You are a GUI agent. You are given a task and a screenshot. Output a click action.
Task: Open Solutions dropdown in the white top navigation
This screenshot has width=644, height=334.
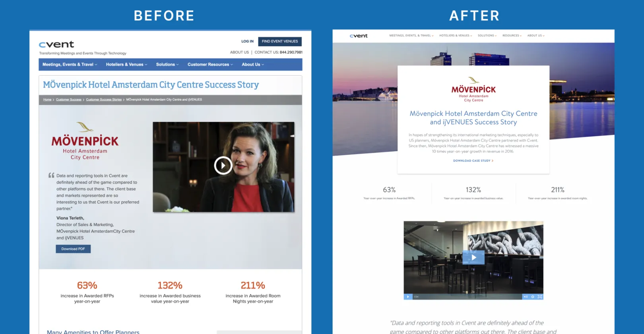click(487, 35)
